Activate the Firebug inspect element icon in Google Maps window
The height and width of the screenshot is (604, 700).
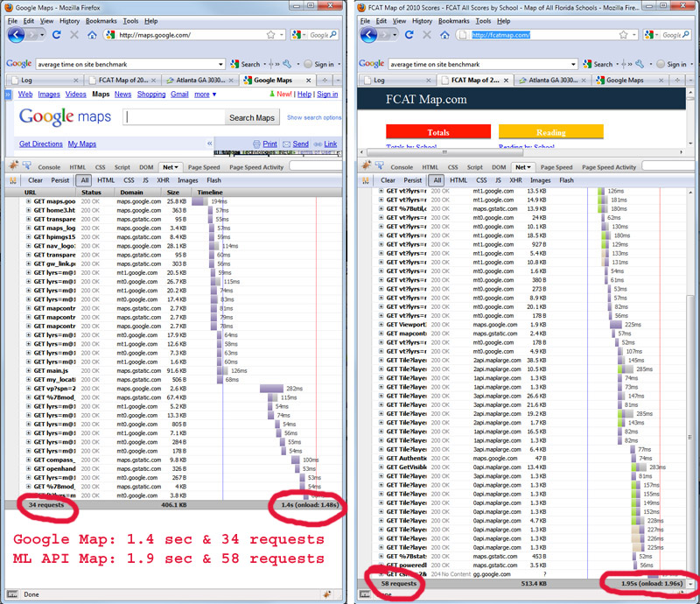(27, 166)
